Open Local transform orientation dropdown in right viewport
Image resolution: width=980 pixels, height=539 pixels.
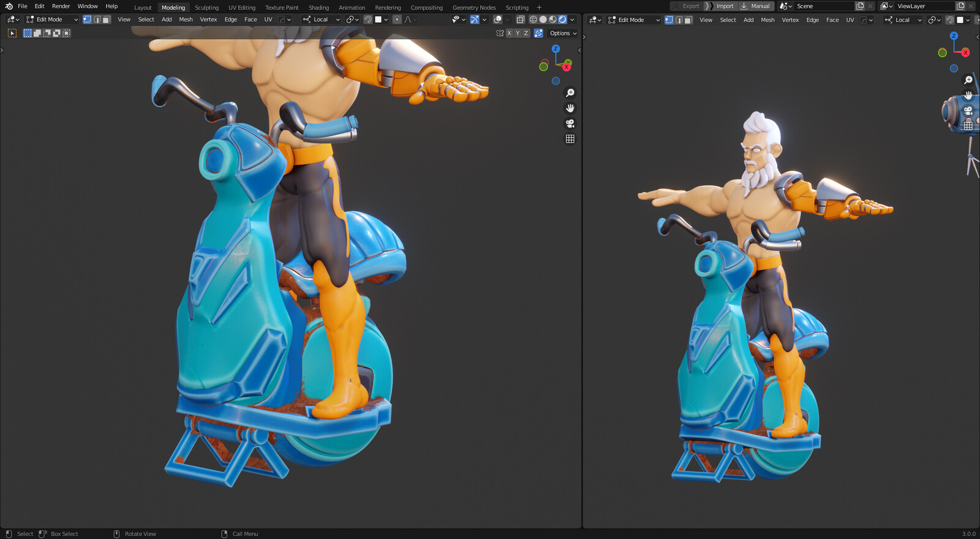[903, 20]
